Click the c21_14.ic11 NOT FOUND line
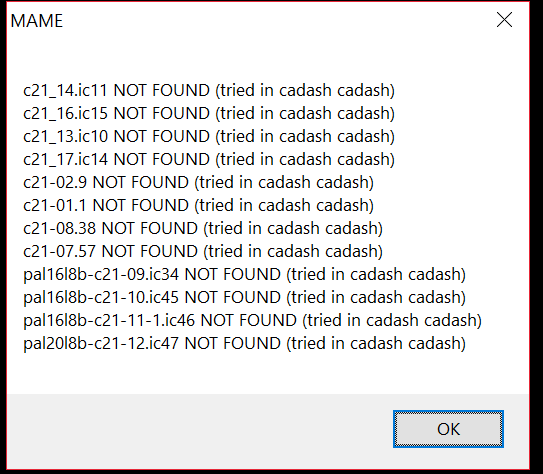543x474 pixels. click(x=209, y=90)
